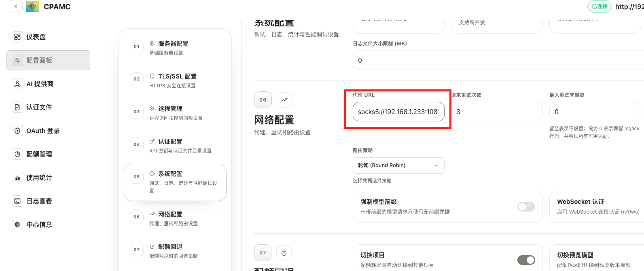
Task: Select 配置面板 in the sidebar
Action: pyautogui.click(x=48, y=60)
